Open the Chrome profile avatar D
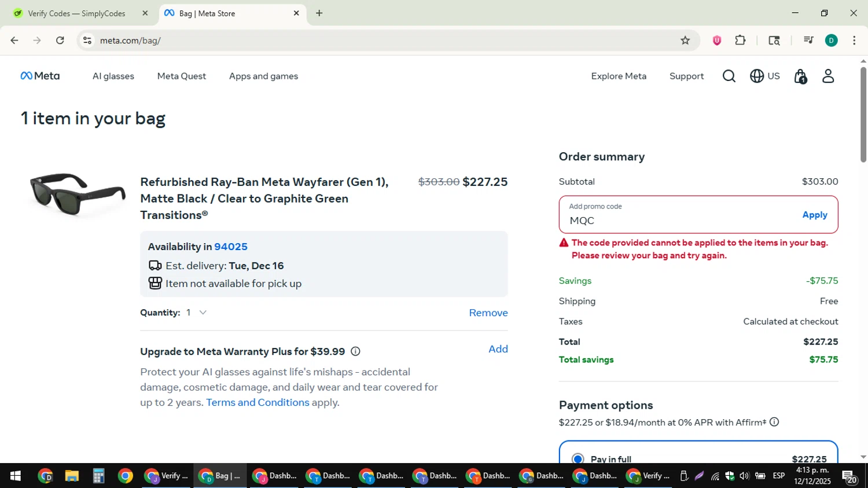Viewport: 868px width, 488px height. coord(832,41)
